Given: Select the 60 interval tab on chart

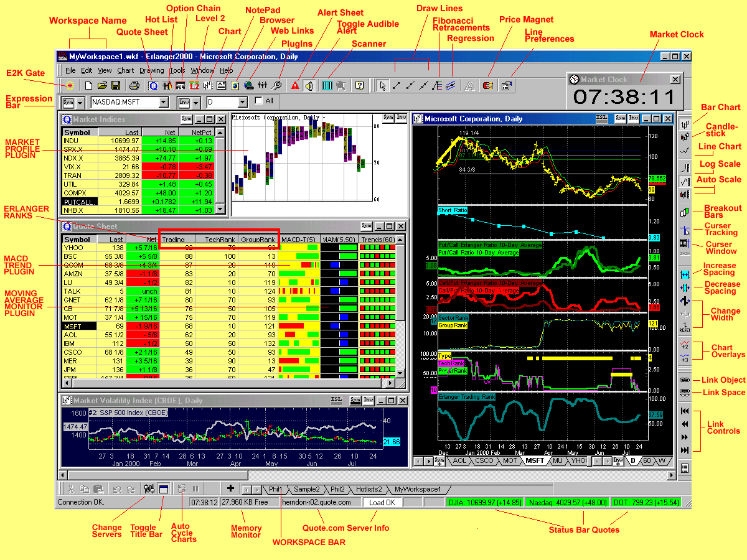Looking at the screenshot, I should [x=647, y=460].
